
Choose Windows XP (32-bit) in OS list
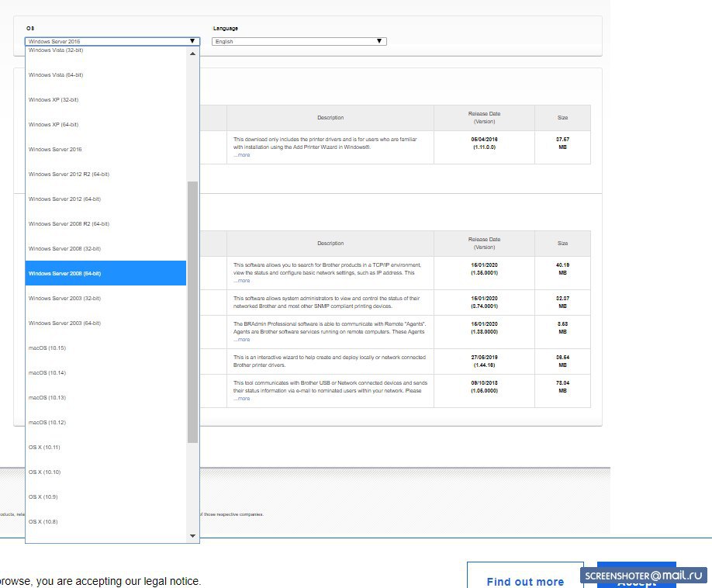[x=105, y=100]
